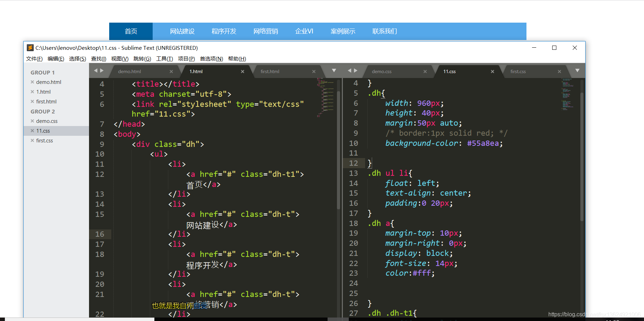This screenshot has width=644, height=321.
Task: Open the 帮助(H) menu
Action: 237,59
